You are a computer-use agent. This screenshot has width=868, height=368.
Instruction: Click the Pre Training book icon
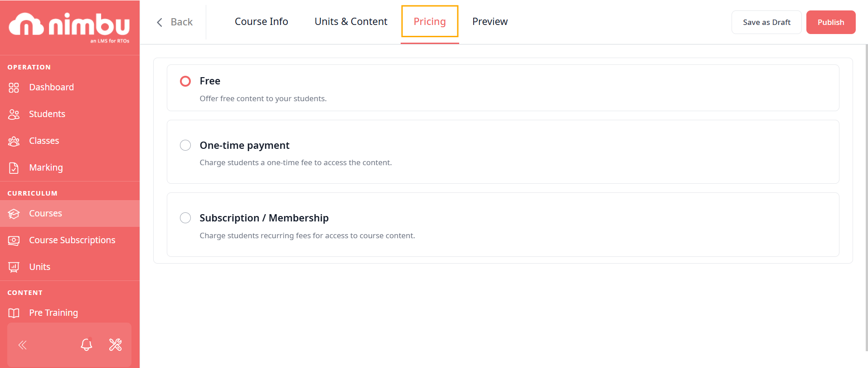[x=14, y=313]
